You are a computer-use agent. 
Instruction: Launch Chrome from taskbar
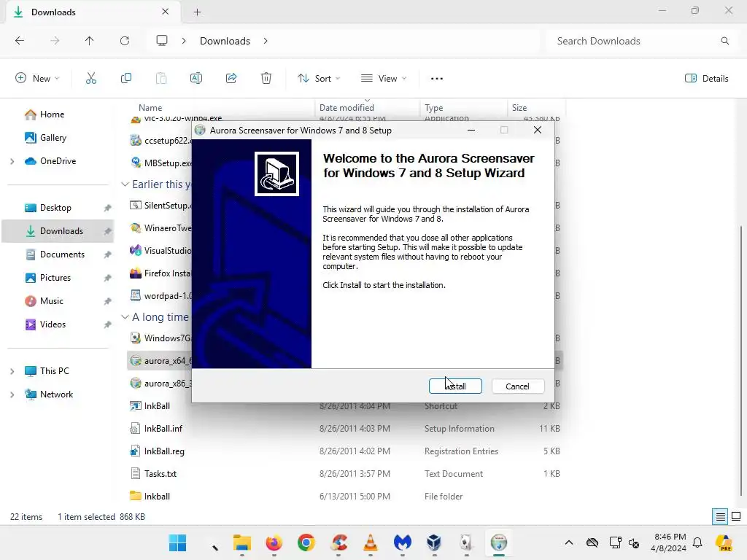[306, 542]
